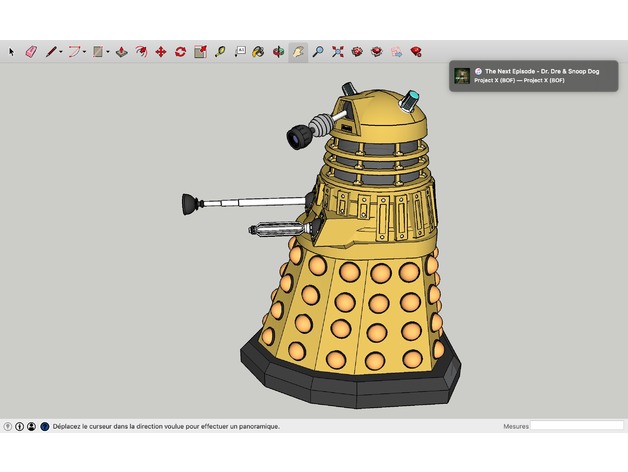This screenshot has width=628, height=472.
Task: Activate the Pencil line tool
Action: (x=50, y=51)
